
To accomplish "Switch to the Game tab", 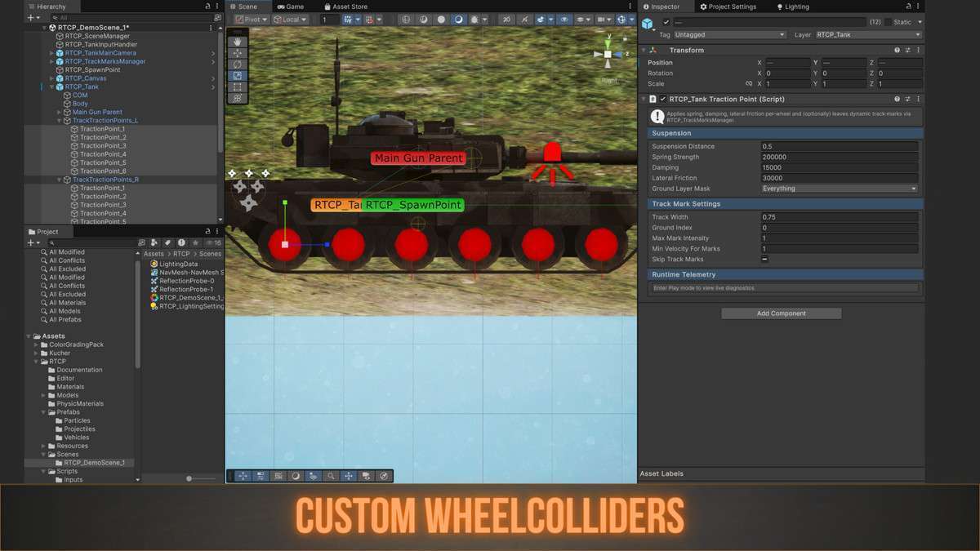I will point(290,7).
